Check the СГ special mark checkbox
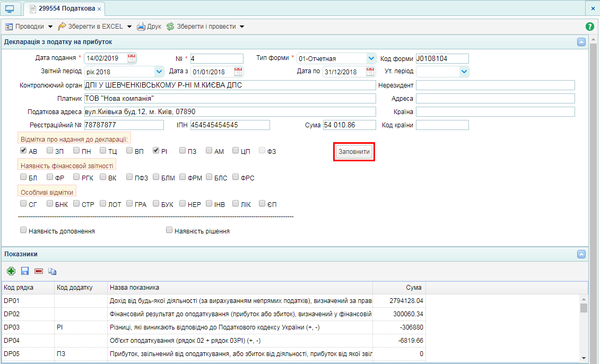This screenshot has width=600, height=364. 23,203
